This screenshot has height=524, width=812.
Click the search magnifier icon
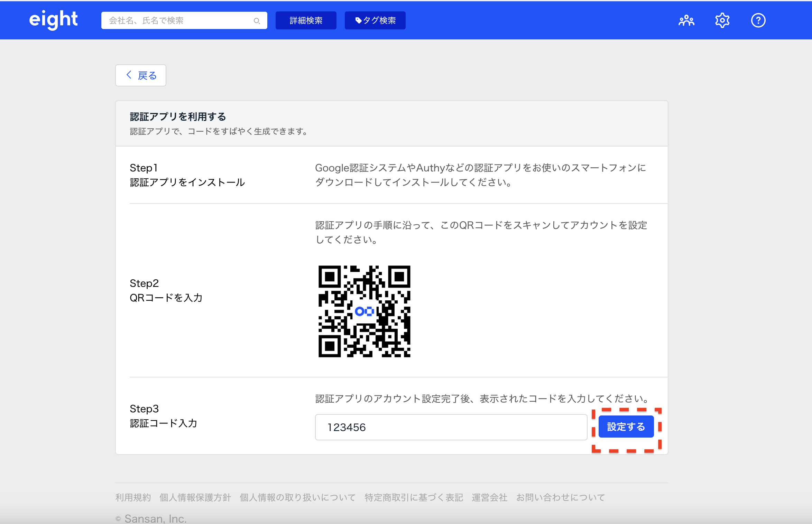point(257,21)
